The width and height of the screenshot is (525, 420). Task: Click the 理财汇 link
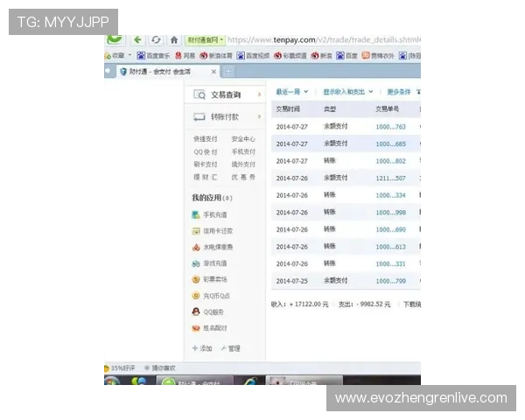pos(206,177)
